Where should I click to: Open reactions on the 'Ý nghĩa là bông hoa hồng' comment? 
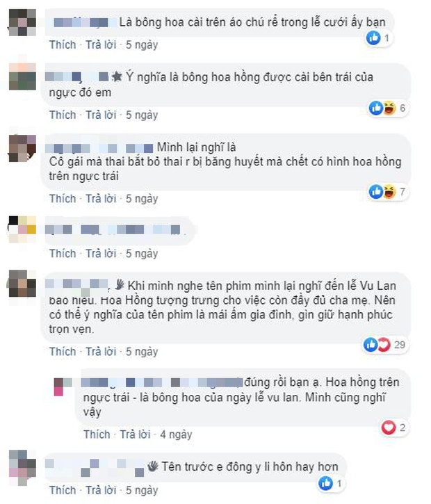388,108
